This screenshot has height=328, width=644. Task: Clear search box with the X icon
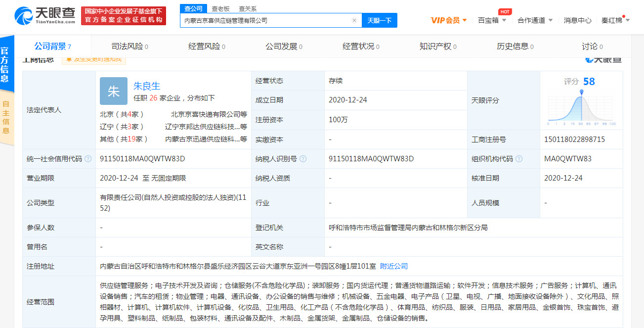pos(354,20)
